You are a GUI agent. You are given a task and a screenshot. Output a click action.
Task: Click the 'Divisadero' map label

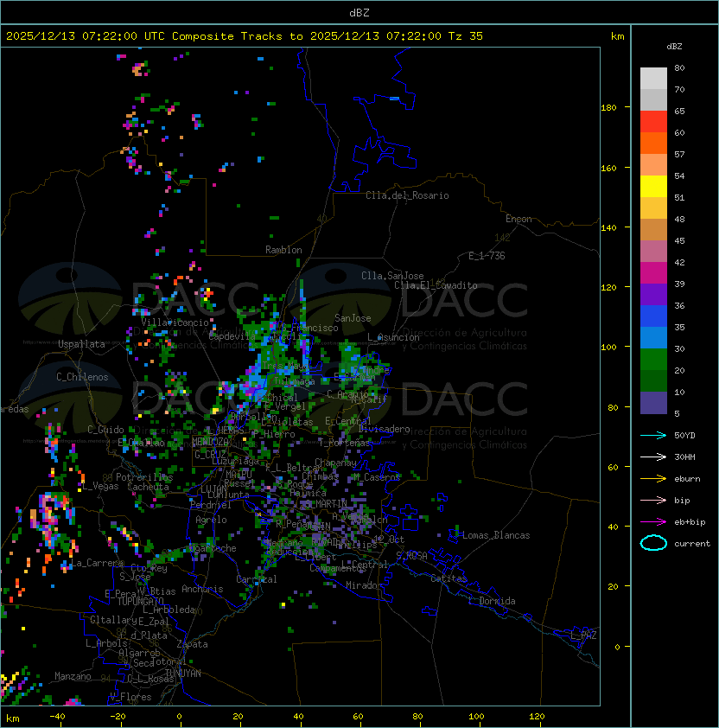pos(385,429)
